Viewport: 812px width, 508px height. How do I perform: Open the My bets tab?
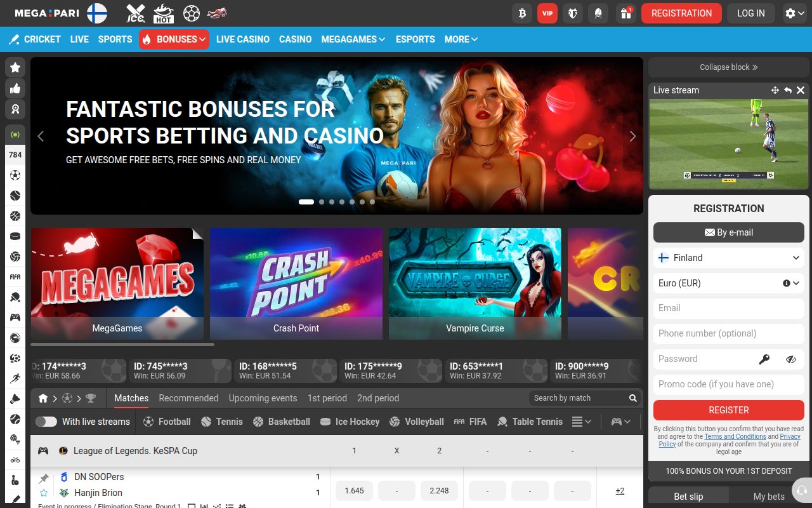[x=769, y=497]
